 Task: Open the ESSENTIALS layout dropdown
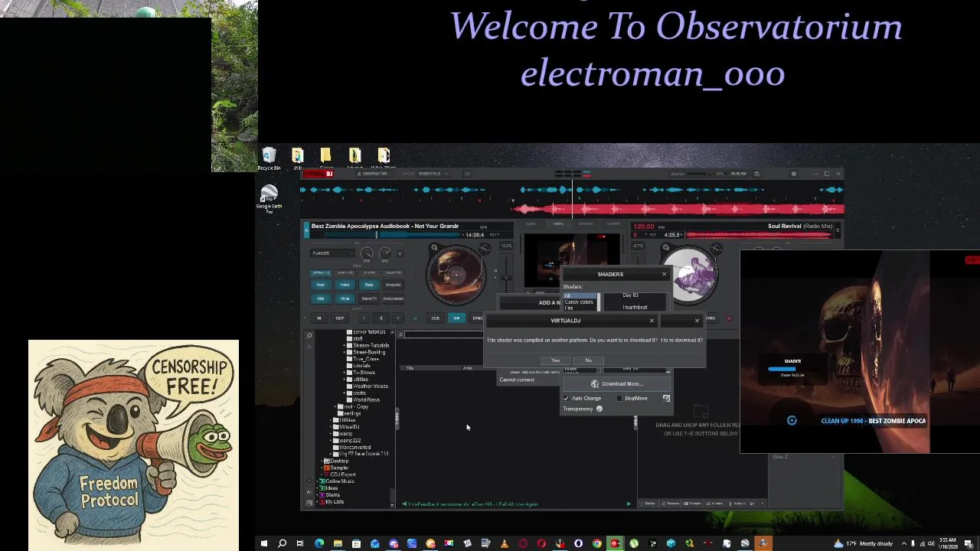click(434, 174)
